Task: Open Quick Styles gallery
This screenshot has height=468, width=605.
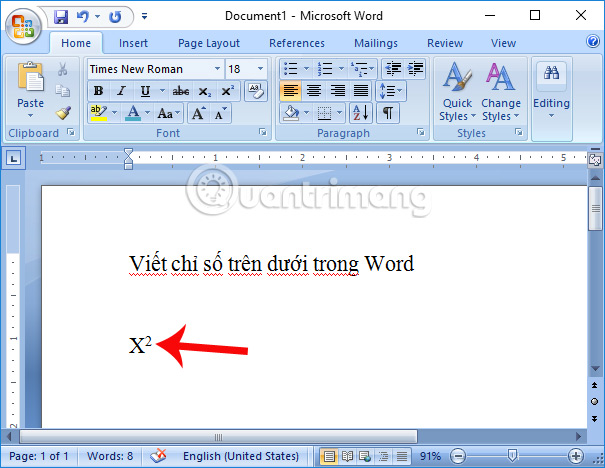Action: point(458,92)
